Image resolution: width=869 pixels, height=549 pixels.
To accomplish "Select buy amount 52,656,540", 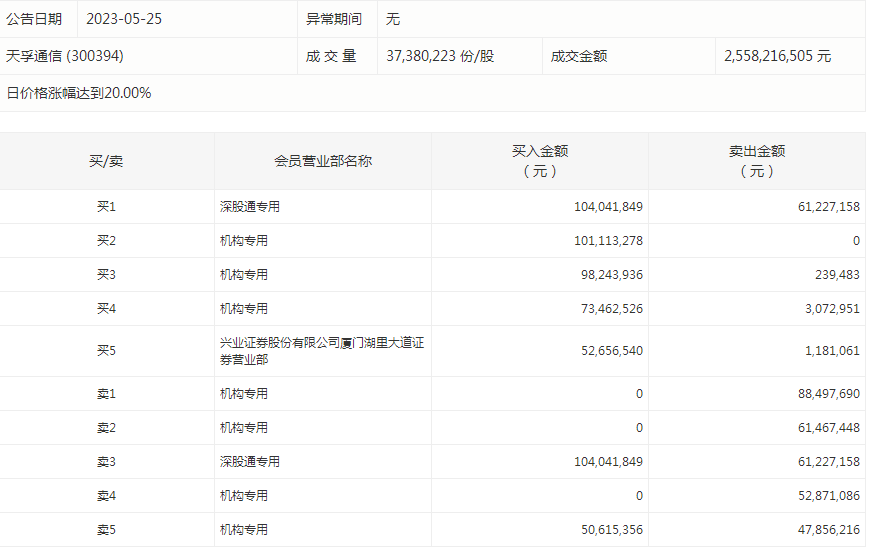I will pyautogui.click(x=612, y=351).
